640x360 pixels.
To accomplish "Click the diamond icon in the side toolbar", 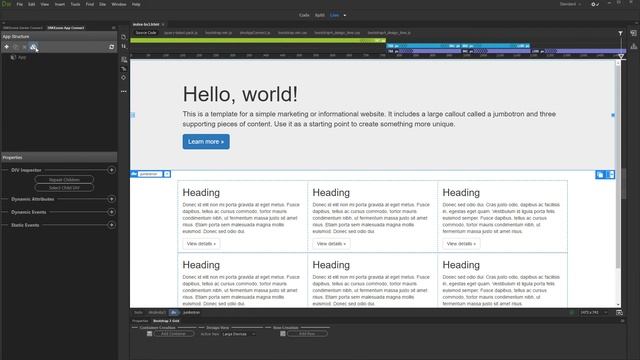I will (124, 78).
